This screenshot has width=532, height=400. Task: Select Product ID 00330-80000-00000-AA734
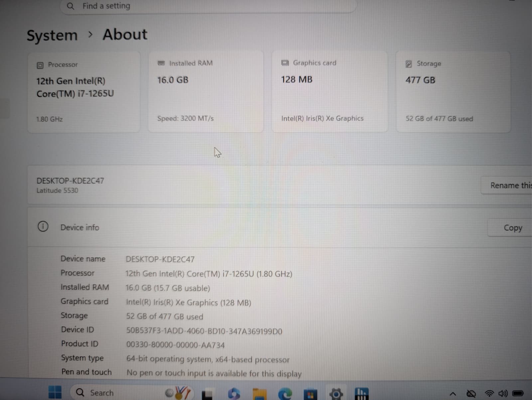pos(175,345)
